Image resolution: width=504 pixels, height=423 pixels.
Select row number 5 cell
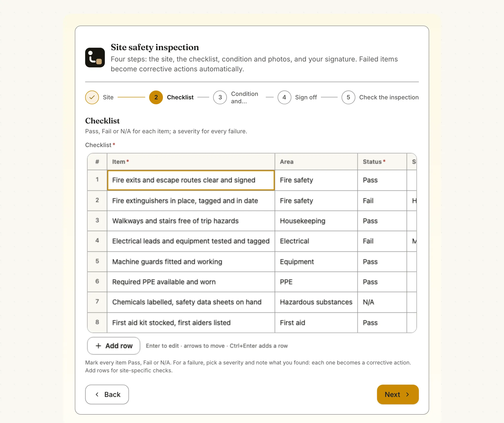coord(97,262)
